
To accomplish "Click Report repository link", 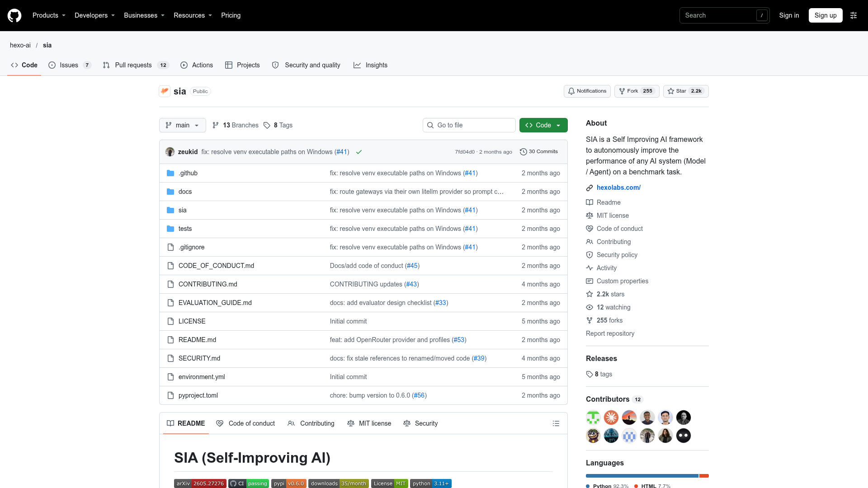I will click(x=610, y=333).
